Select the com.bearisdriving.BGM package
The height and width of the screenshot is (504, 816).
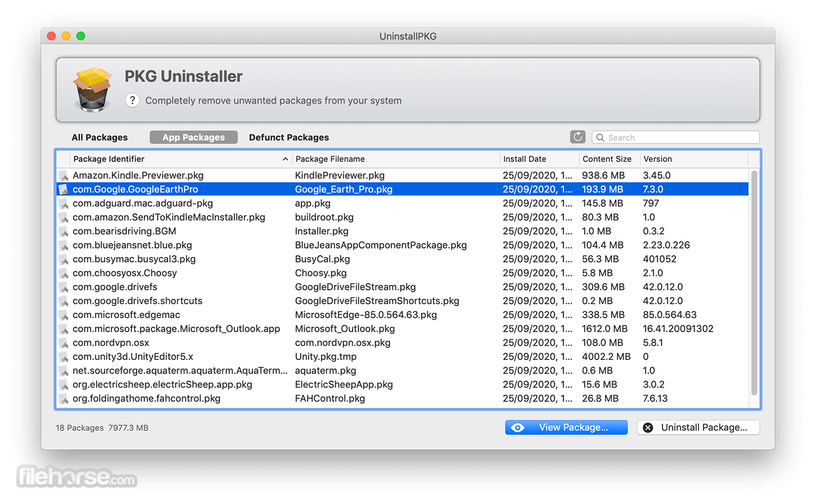tap(403, 231)
